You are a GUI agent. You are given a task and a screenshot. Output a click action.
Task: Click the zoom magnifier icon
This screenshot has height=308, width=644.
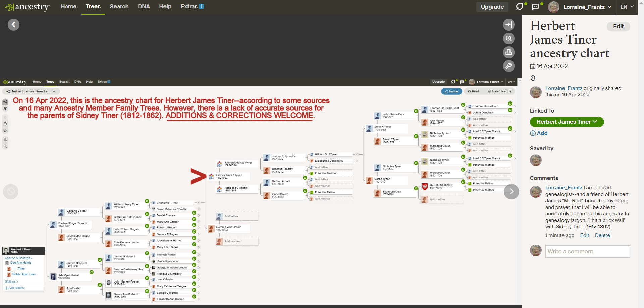click(508, 38)
